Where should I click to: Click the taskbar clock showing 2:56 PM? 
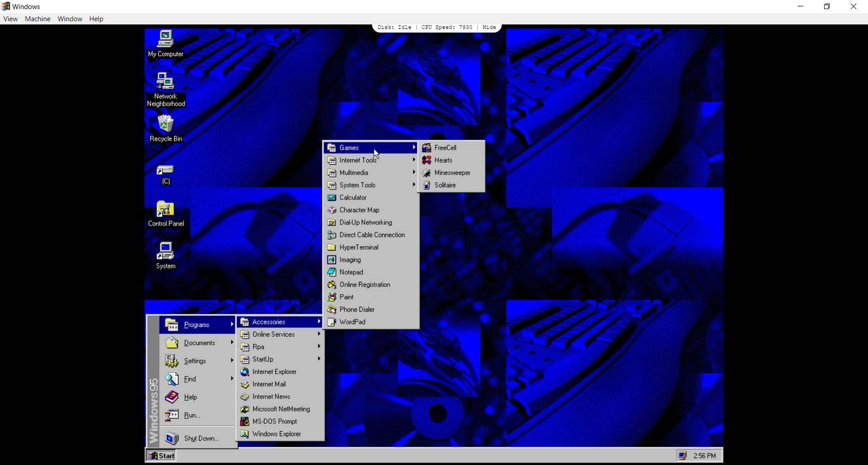704,456
